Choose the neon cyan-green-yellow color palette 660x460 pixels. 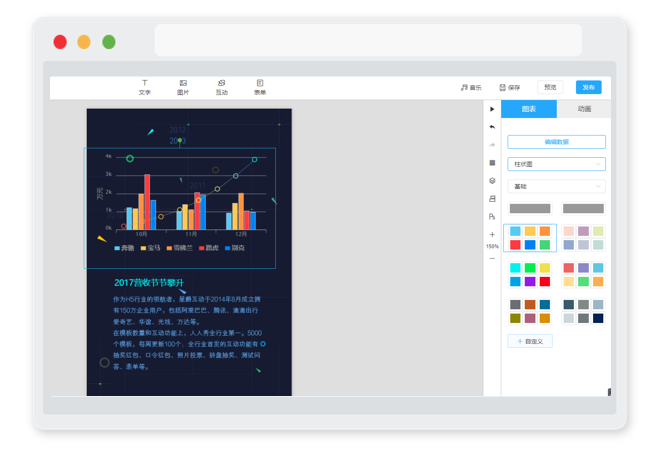pos(530,274)
